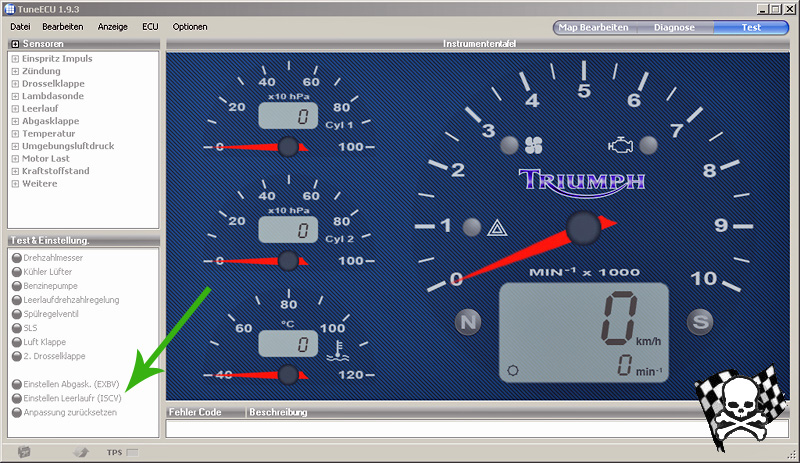This screenshot has width=800, height=463.
Task: Click the connection icon in status bar
Action: click(x=24, y=452)
